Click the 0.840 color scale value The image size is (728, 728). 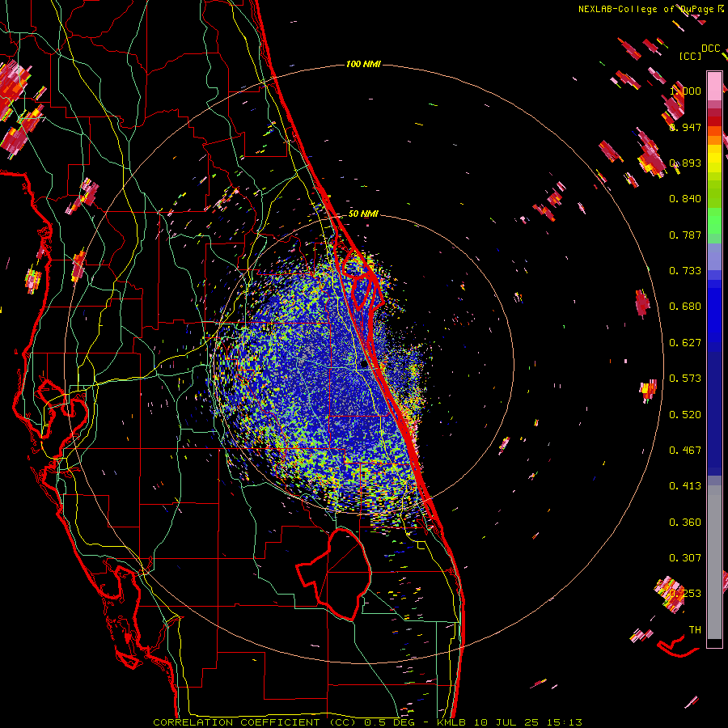(x=685, y=199)
